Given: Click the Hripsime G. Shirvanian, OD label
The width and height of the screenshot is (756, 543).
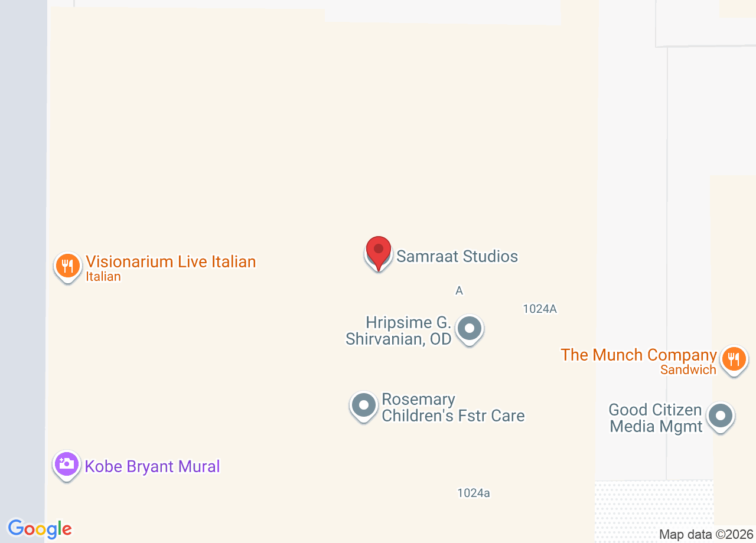Looking at the screenshot, I should pos(399,331).
